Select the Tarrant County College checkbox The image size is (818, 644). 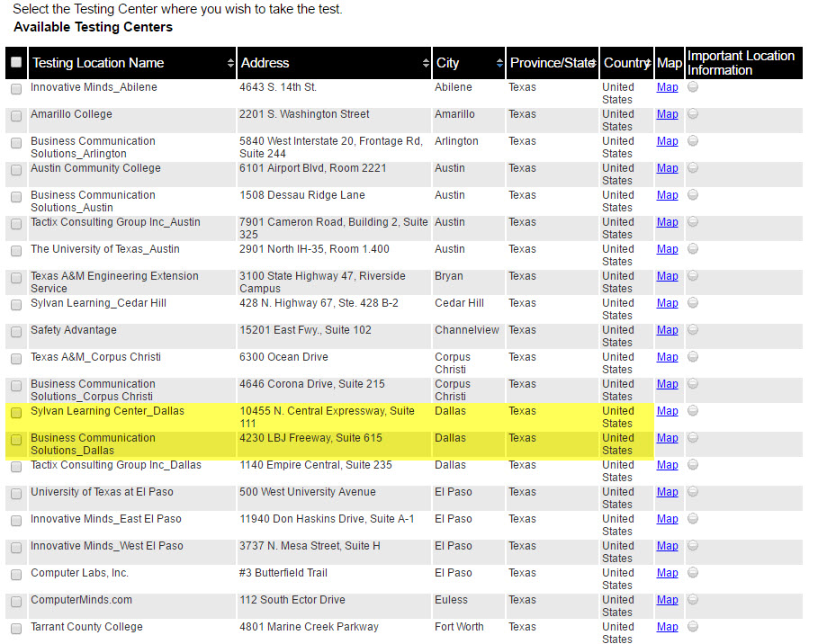tap(16, 629)
